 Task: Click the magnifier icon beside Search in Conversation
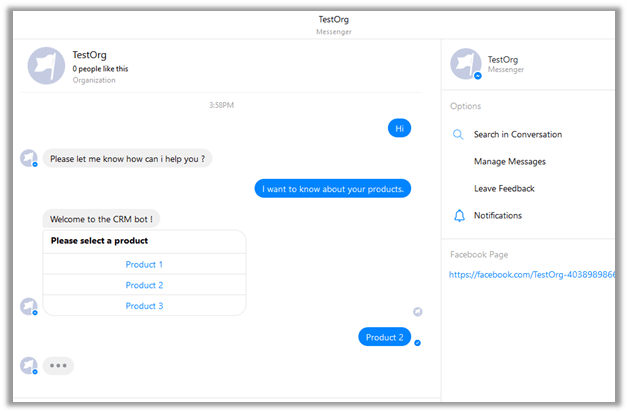pyautogui.click(x=459, y=135)
